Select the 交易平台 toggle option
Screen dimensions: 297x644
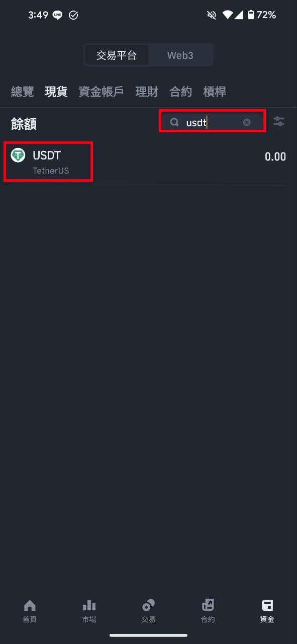pos(117,55)
